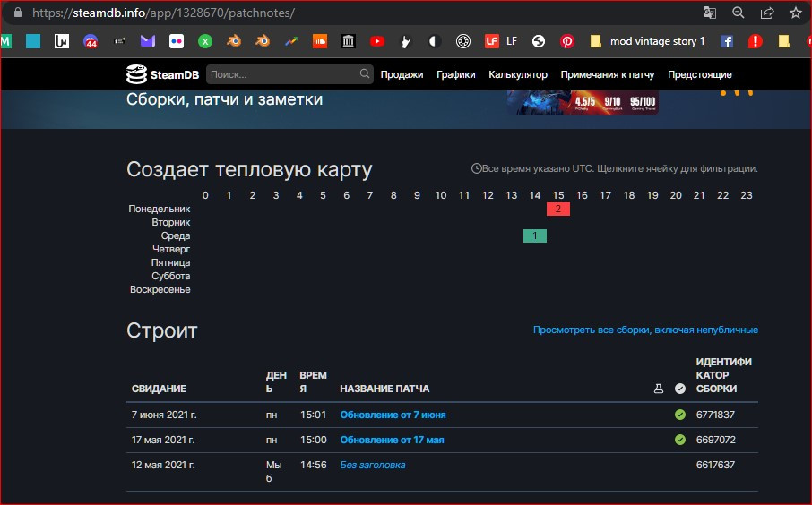Open the Калькулятор menu item

point(518,75)
